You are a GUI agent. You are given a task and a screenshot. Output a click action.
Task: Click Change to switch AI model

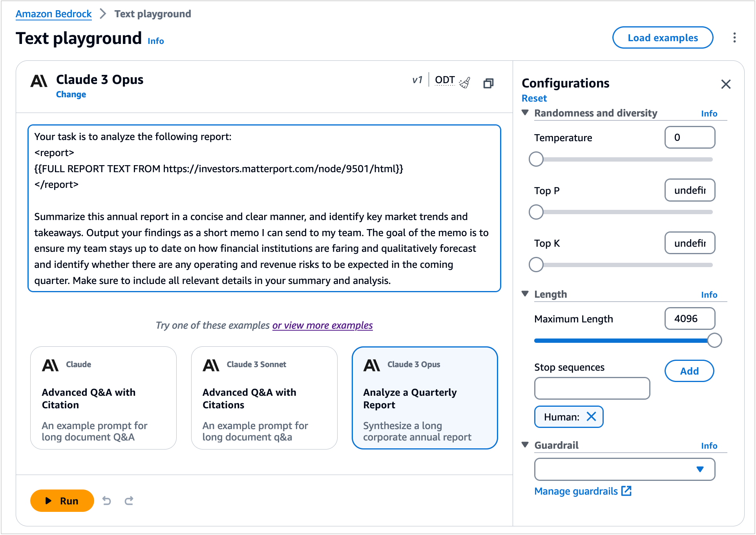(x=71, y=94)
